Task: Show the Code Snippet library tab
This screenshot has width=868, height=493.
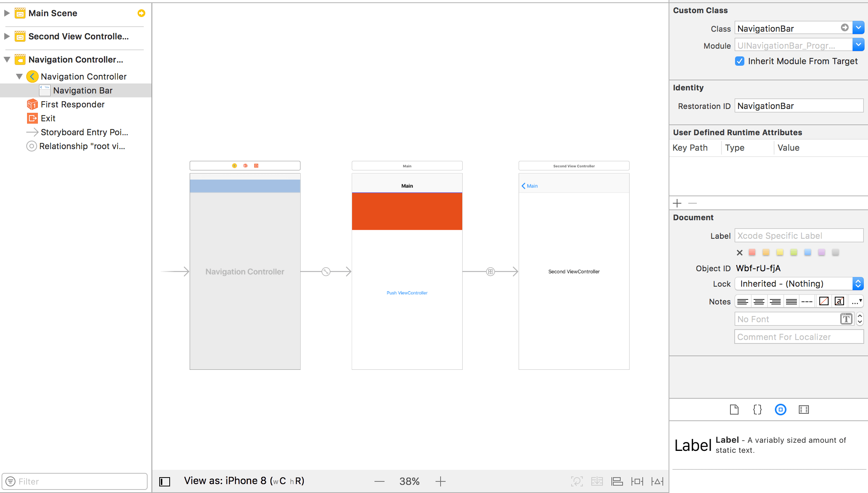Action: pyautogui.click(x=757, y=410)
